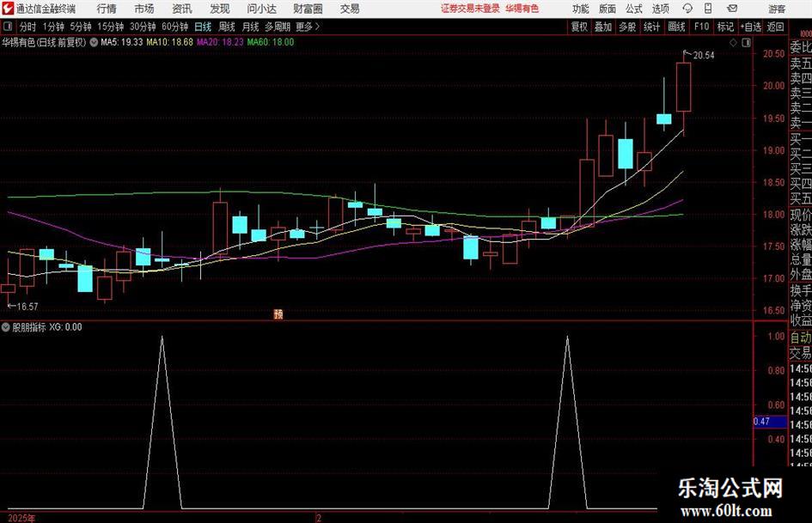Click the 20.54 high price label

[703, 56]
